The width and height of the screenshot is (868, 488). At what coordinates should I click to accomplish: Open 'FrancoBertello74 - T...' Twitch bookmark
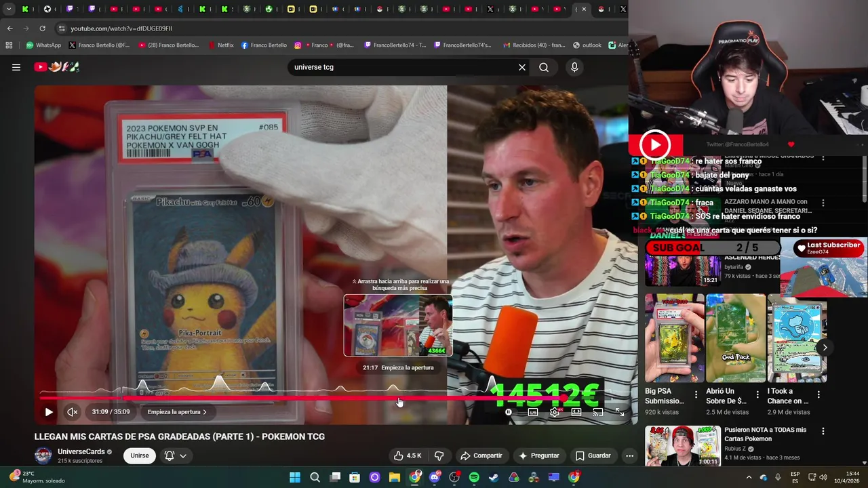[x=395, y=45]
